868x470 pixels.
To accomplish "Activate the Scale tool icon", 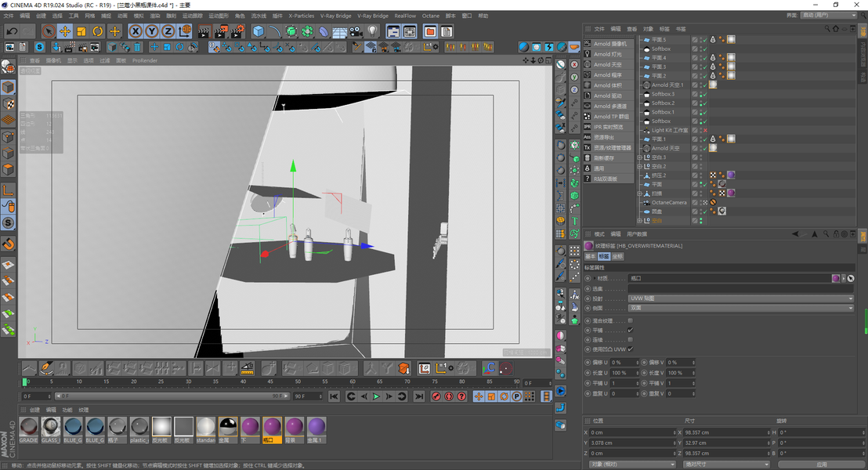I will (x=81, y=31).
